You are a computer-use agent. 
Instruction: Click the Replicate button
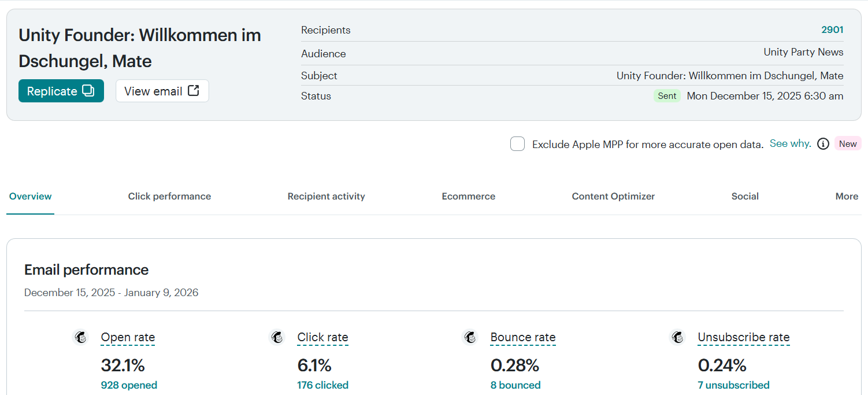point(61,91)
